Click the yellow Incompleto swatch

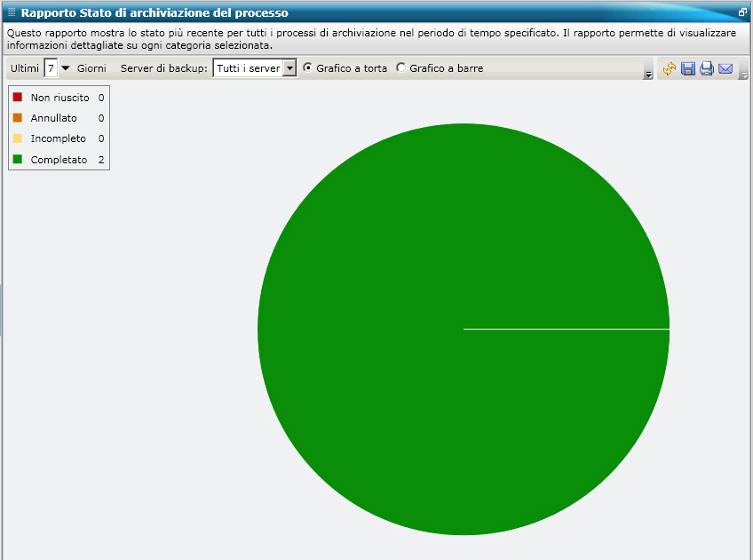point(18,138)
